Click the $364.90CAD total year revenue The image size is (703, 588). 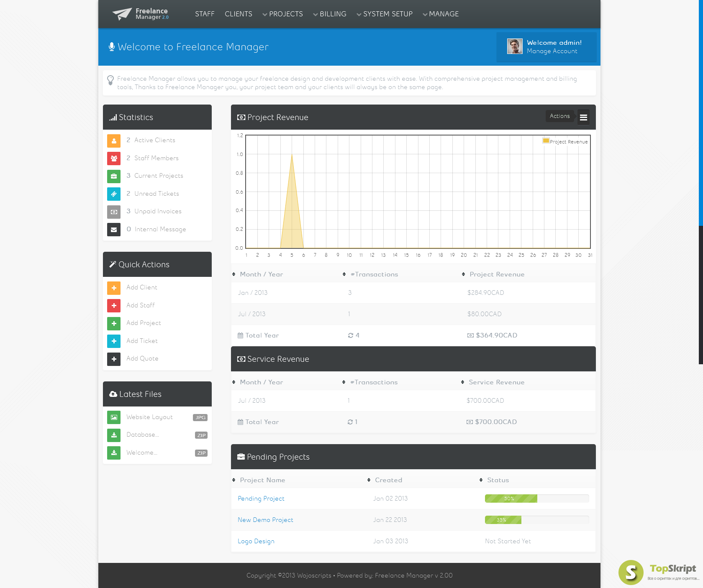(496, 335)
